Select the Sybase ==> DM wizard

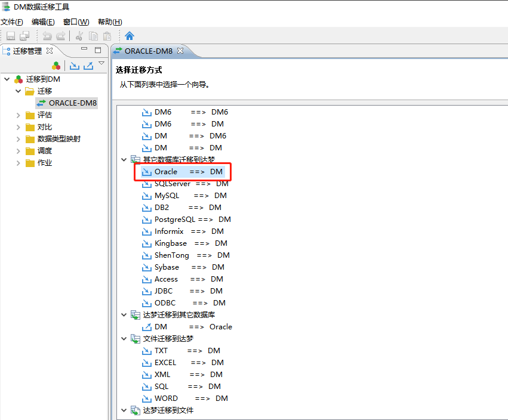click(183, 267)
